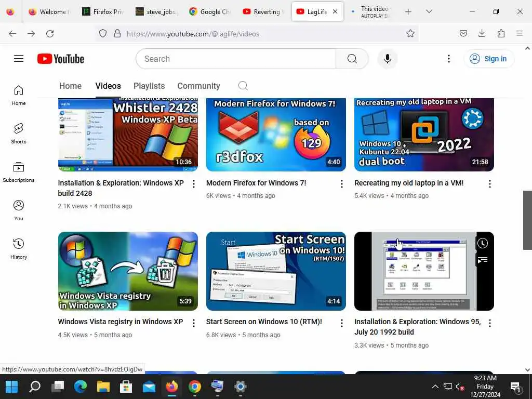Open a new browser tab

408,12
